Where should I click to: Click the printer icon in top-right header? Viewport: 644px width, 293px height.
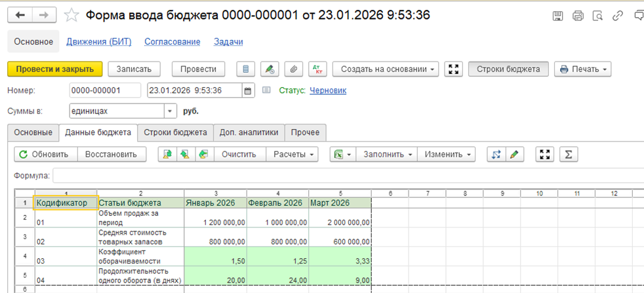click(x=578, y=16)
